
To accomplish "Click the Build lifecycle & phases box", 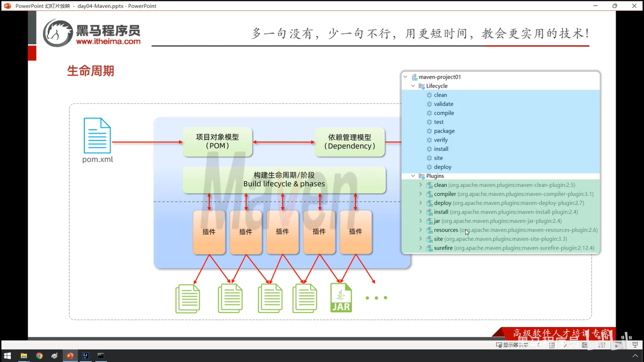I will (x=284, y=179).
